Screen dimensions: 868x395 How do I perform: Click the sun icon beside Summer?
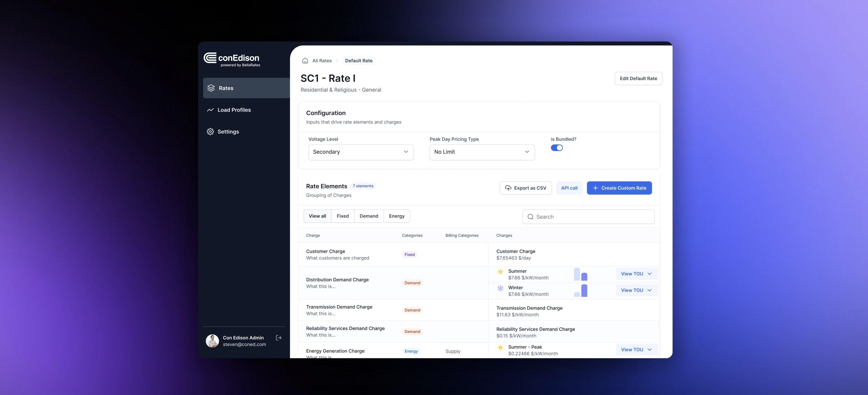coord(500,272)
